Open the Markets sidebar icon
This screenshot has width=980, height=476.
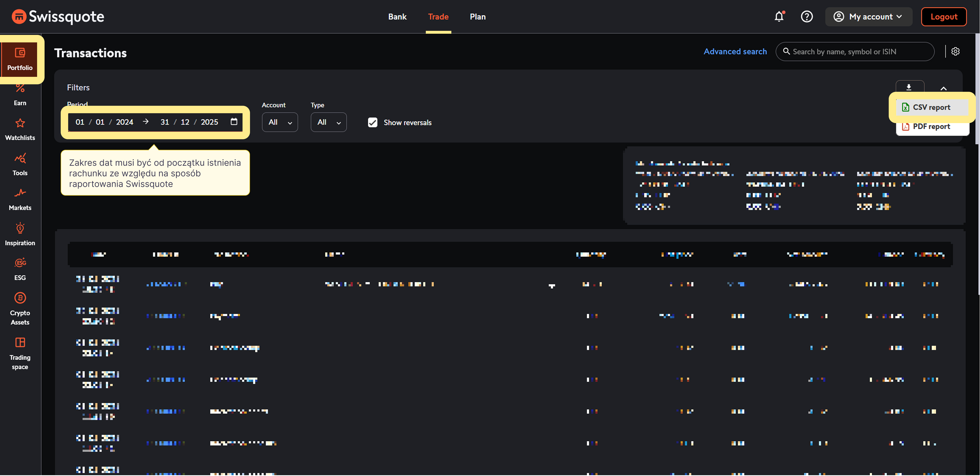pos(20,193)
